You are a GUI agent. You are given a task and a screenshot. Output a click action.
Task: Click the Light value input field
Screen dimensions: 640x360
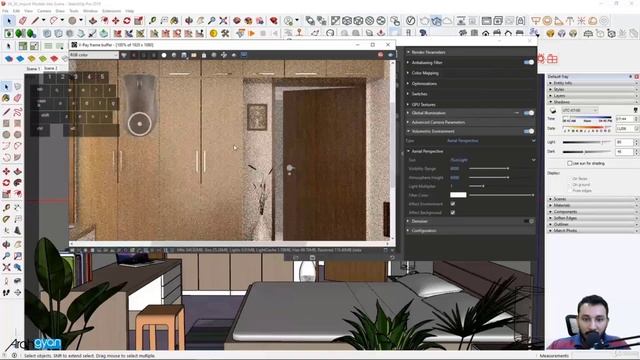click(x=624, y=142)
